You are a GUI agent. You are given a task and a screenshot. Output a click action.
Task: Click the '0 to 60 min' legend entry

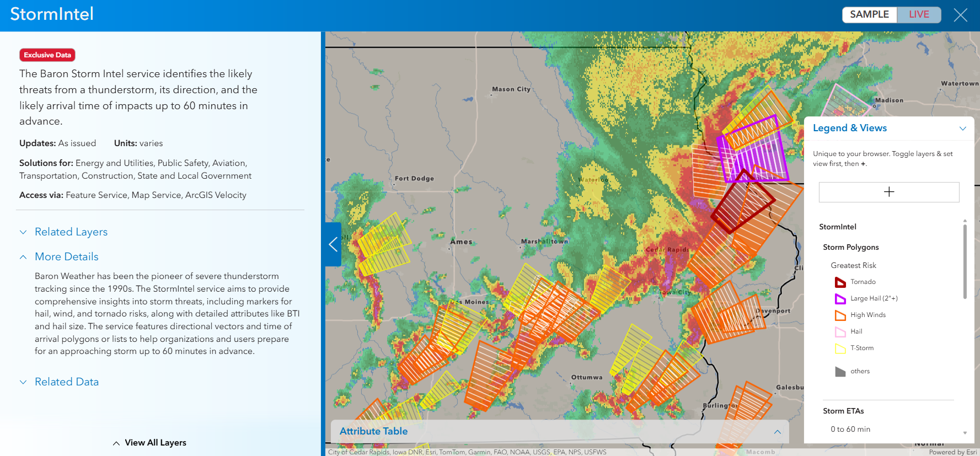tap(850, 429)
